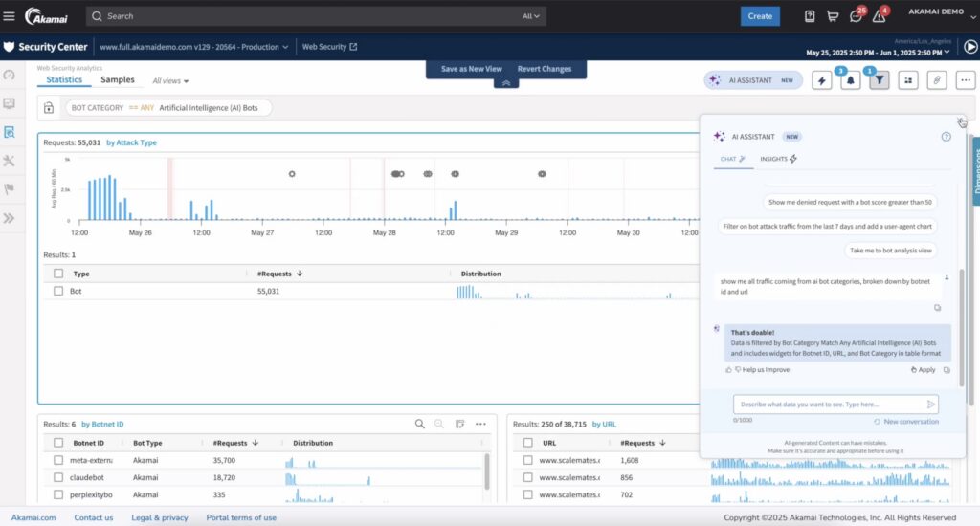Change grouping by URL
The width and height of the screenshot is (980, 526).
pyautogui.click(x=604, y=425)
